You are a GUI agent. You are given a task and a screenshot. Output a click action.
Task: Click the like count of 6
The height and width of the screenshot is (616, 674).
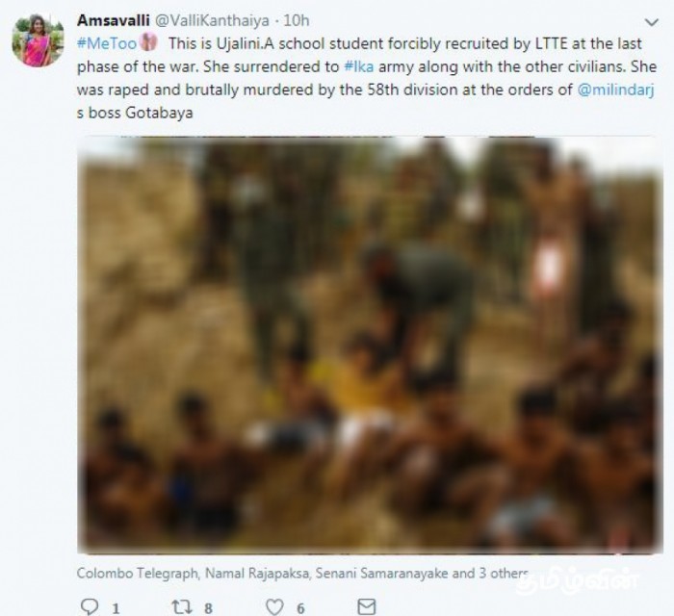pos(301,606)
